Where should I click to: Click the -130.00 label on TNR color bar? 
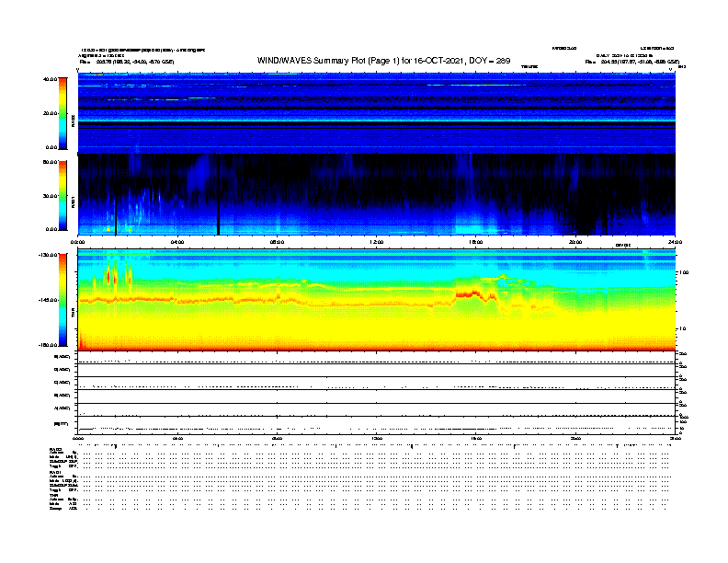[49, 255]
